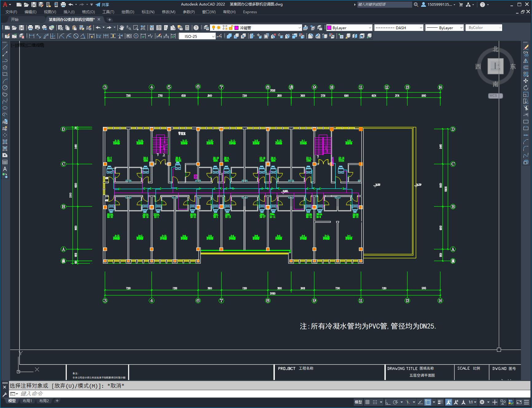Open the Customization menu in status bar
This screenshot has height=408, width=532.
click(x=527, y=402)
